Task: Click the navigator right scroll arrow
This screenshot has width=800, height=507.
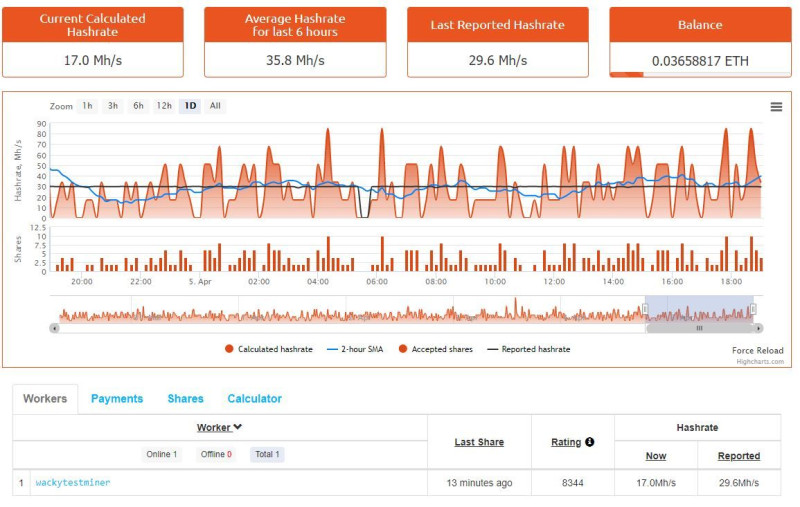Action: point(759,328)
